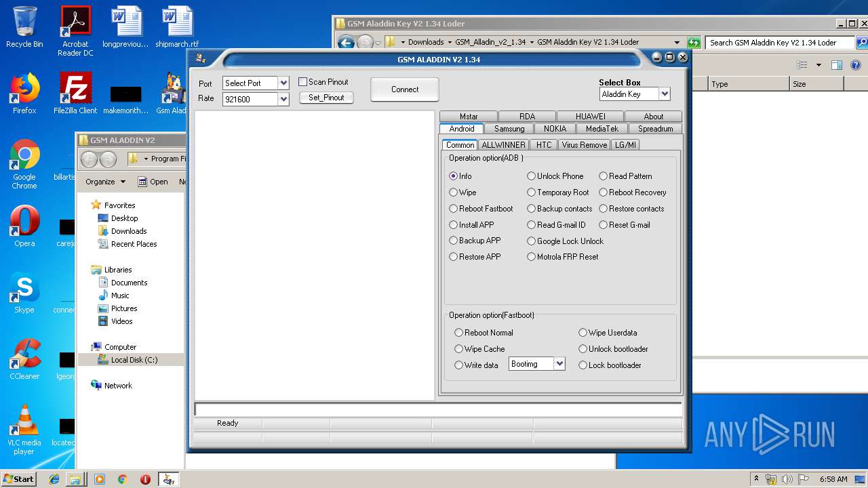Screen dimensions: 868x488
Task: Open Rate 921600 dropdown
Action: 283,99
